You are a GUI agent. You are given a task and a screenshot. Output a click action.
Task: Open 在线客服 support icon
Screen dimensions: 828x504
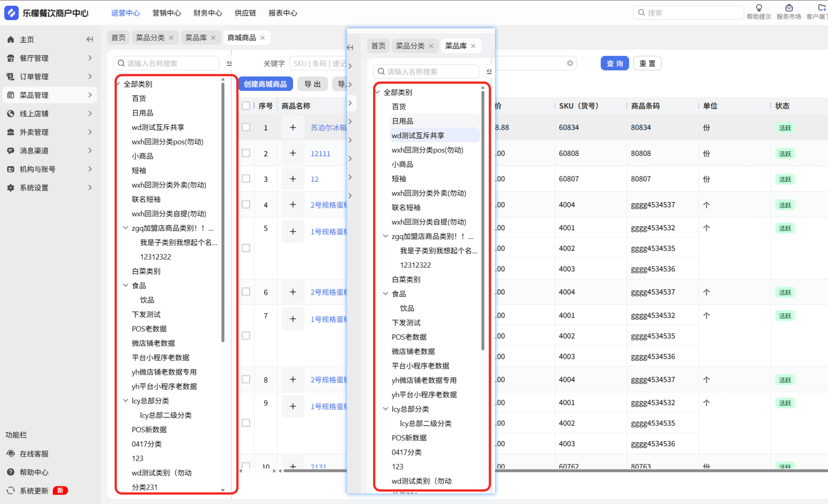[11, 454]
